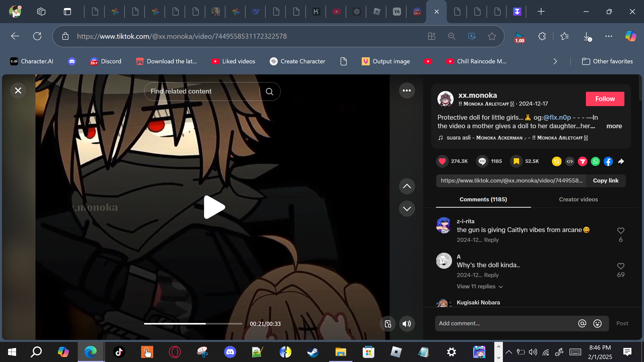Switch to Creator videos tab
The width and height of the screenshot is (644, 362).
578,199
